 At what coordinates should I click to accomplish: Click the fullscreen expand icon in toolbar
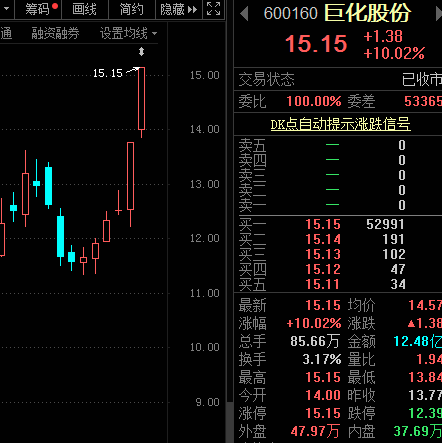(x=213, y=9)
